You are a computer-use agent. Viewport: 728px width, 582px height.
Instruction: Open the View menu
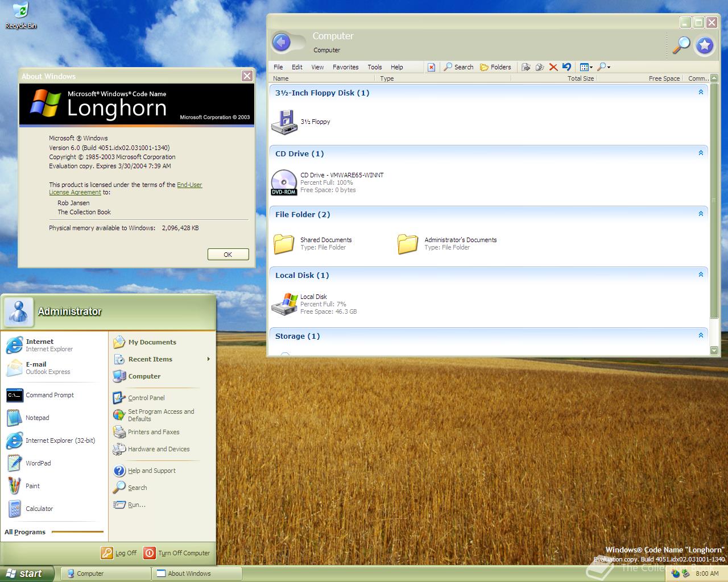tap(317, 67)
